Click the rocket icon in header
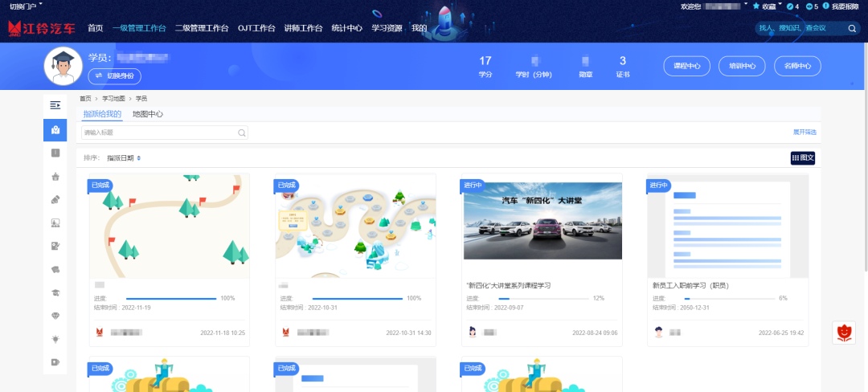Viewport: 868px width, 392px height. (x=446, y=22)
